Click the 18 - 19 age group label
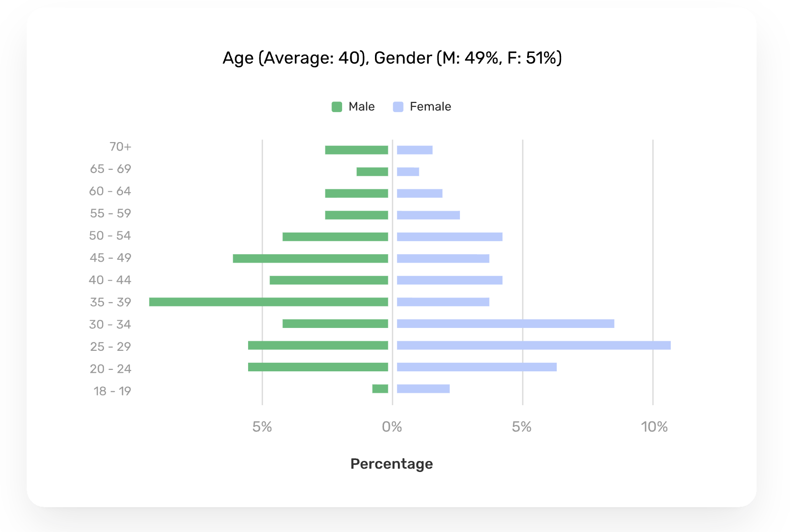 coord(112,391)
